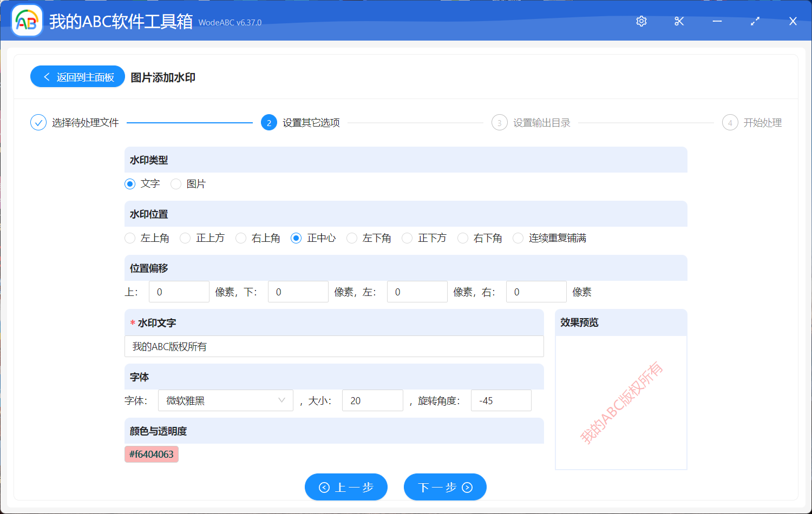Select 左上角 watermark position
The image size is (812, 514).
(x=130, y=238)
